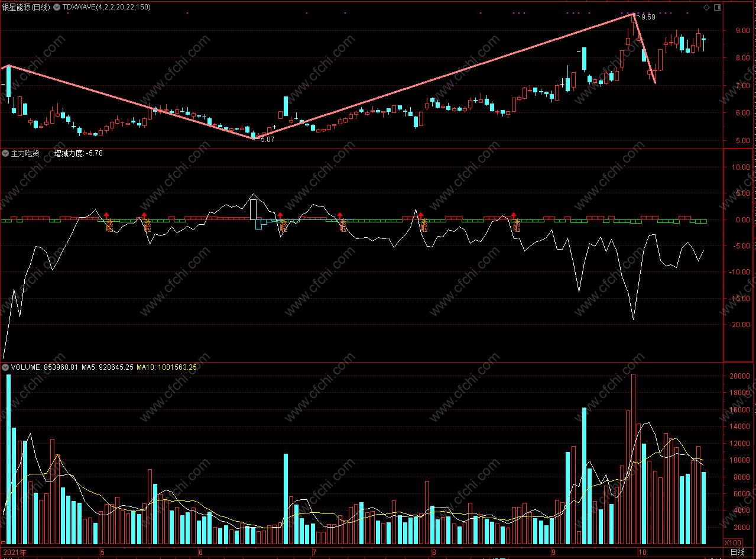Click month 8 on the time axis
The height and width of the screenshot is (559, 756).
pos(433,552)
